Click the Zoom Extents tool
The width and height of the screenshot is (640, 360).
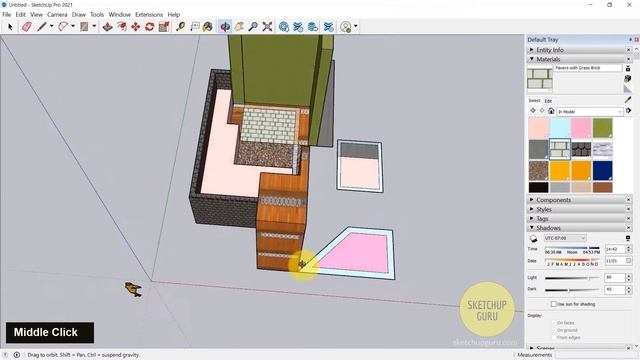point(267,27)
